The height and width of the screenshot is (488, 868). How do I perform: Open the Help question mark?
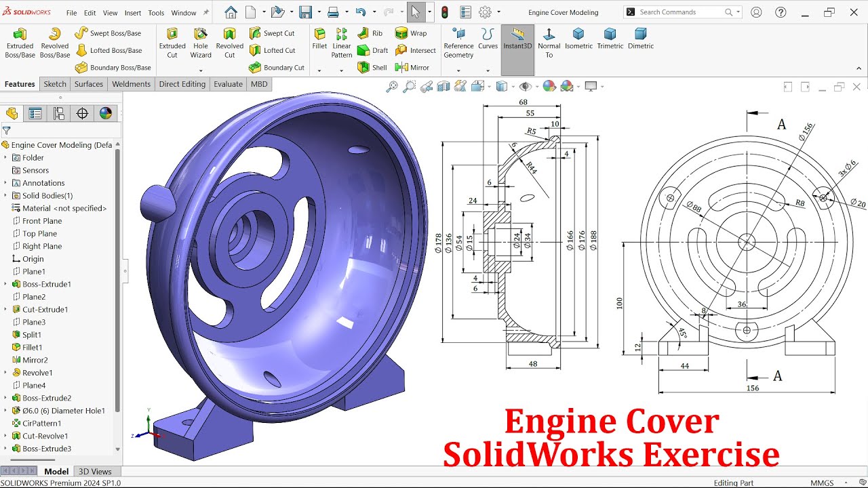tap(781, 12)
